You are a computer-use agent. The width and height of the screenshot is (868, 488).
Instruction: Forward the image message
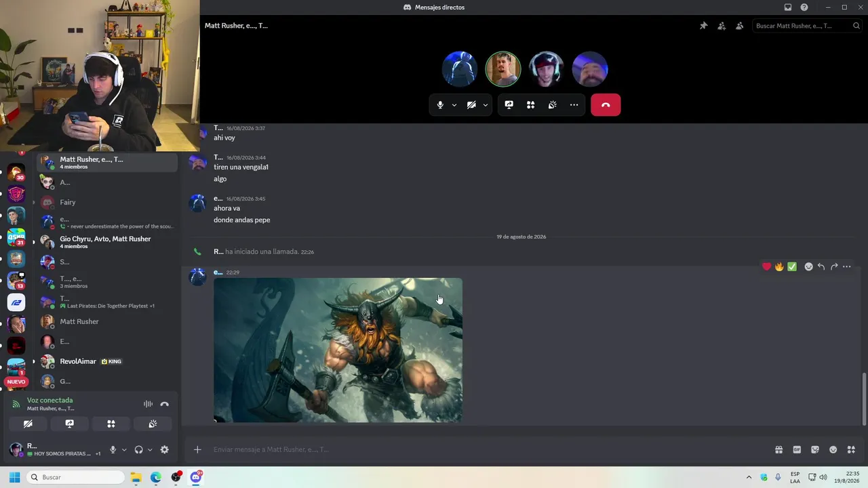(834, 267)
